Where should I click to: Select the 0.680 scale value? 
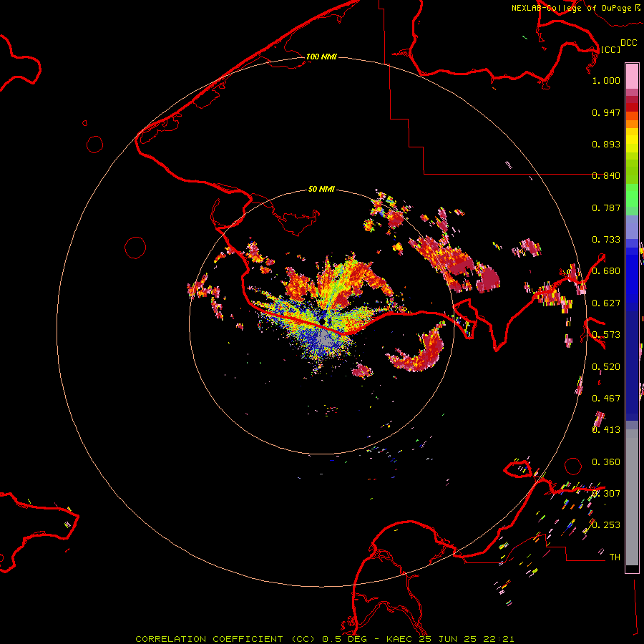pyautogui.click(x=606, y=271)
